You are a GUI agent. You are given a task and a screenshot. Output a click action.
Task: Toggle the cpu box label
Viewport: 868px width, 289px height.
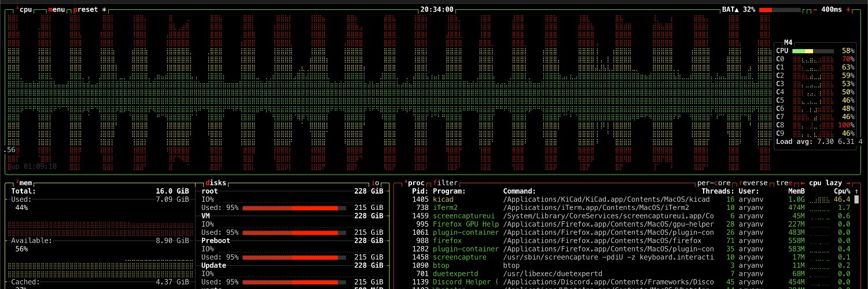point(24,10)
